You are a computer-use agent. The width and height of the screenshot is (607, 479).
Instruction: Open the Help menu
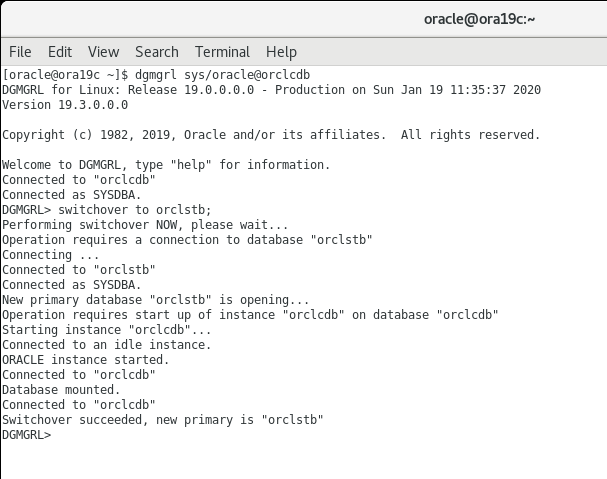click(x=281, y=52)
